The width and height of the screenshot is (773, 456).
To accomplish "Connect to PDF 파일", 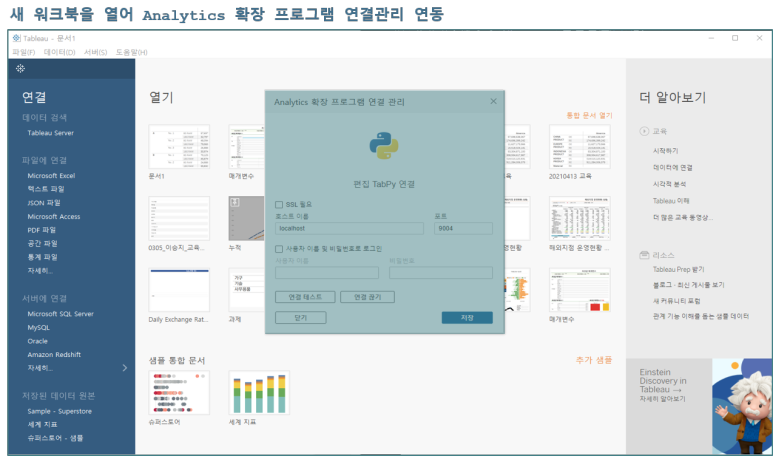I will pos(41,230).
